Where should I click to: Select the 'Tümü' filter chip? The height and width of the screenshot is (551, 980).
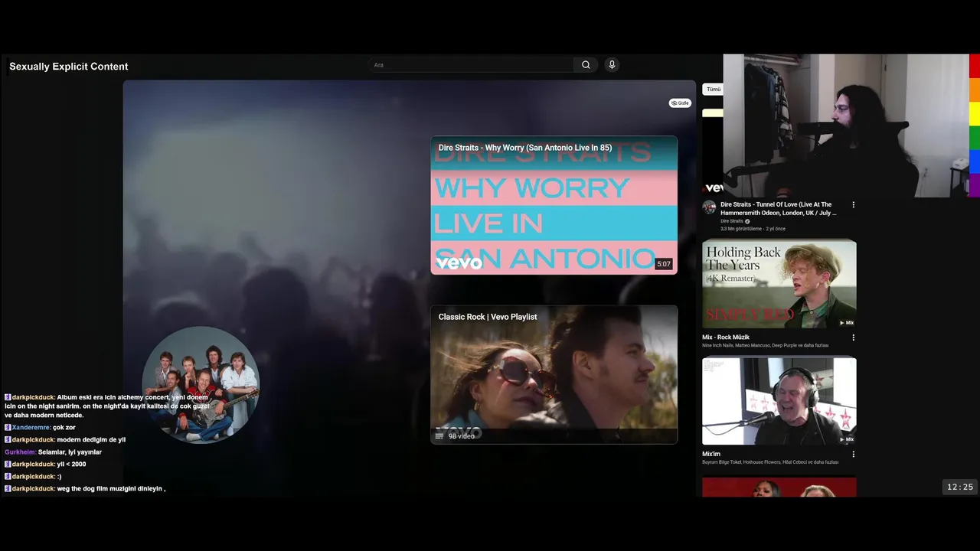point(713,90)
